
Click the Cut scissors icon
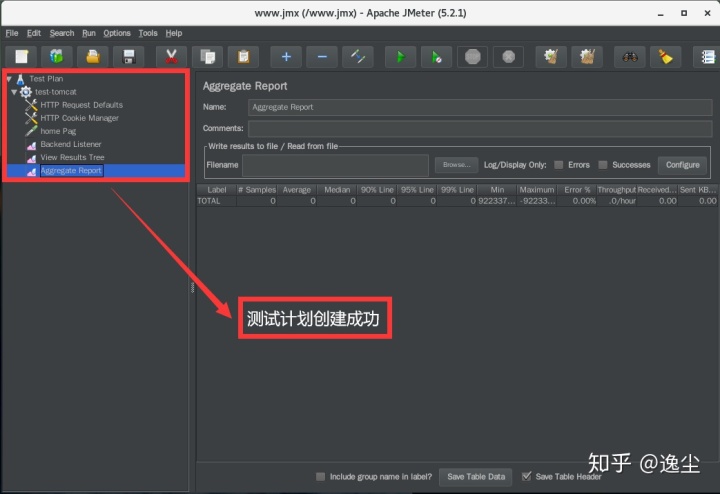(x=171, y=57)
